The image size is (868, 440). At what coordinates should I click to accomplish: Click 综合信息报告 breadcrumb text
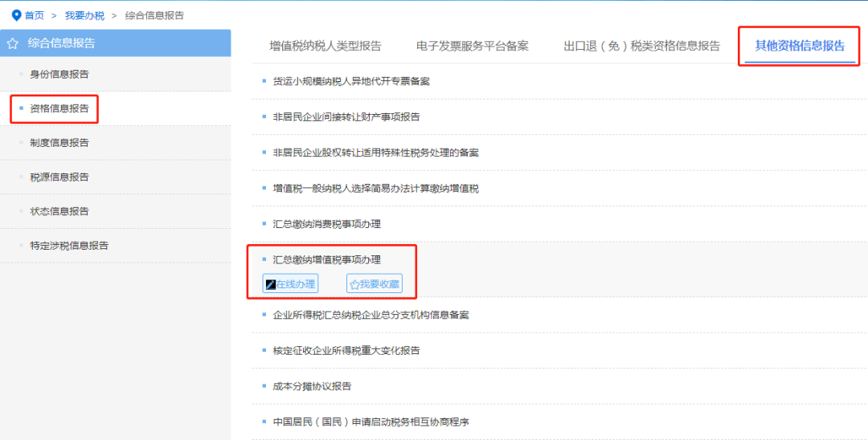154,15
